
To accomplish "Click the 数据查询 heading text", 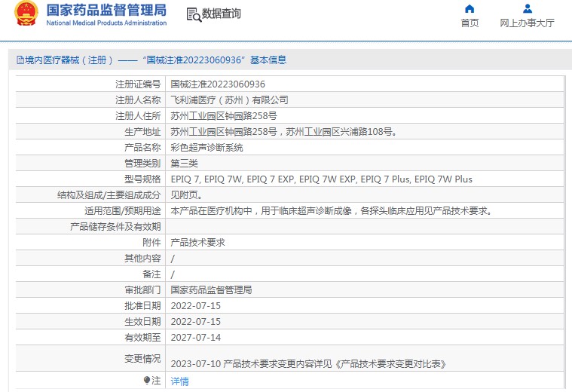I will click(x=221, y=14).
